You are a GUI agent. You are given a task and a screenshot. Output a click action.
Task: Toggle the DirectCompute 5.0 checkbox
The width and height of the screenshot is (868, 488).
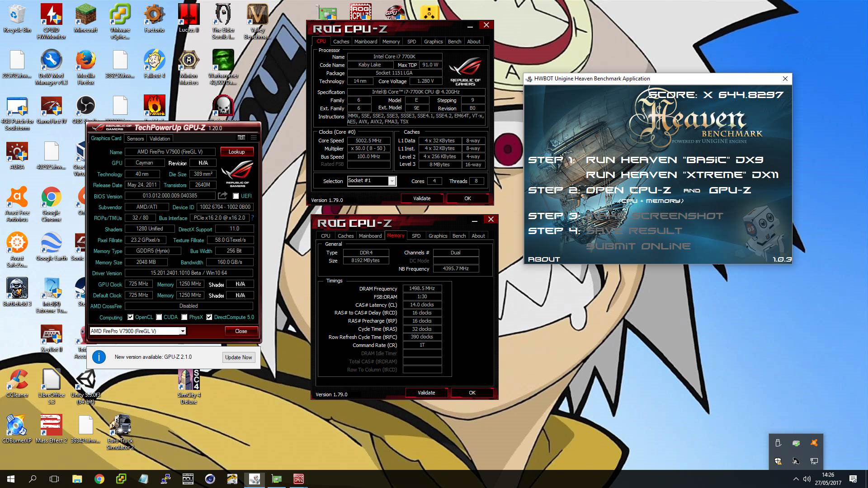[209, 317]
